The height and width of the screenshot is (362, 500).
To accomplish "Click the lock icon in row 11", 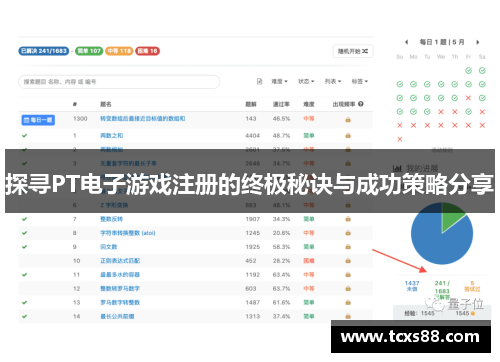I will [348, 275].
